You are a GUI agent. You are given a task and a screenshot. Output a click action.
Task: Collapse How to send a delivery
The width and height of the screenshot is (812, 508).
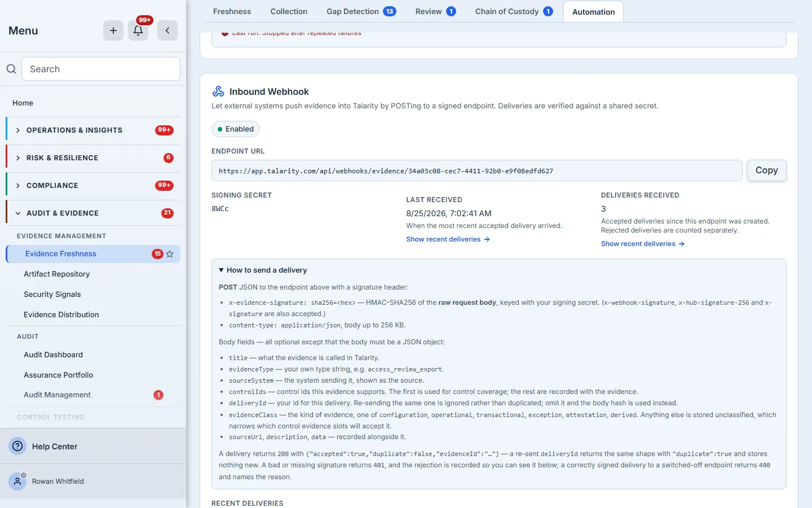(x=263, y=270)
